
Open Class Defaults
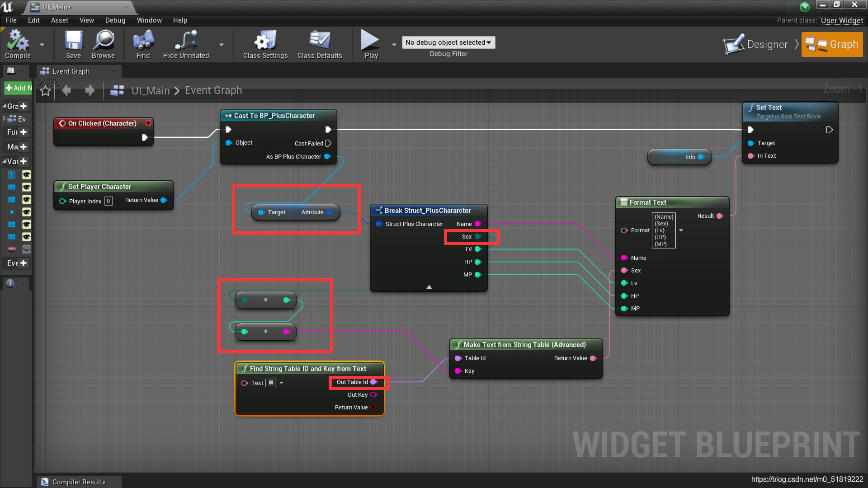320,43
